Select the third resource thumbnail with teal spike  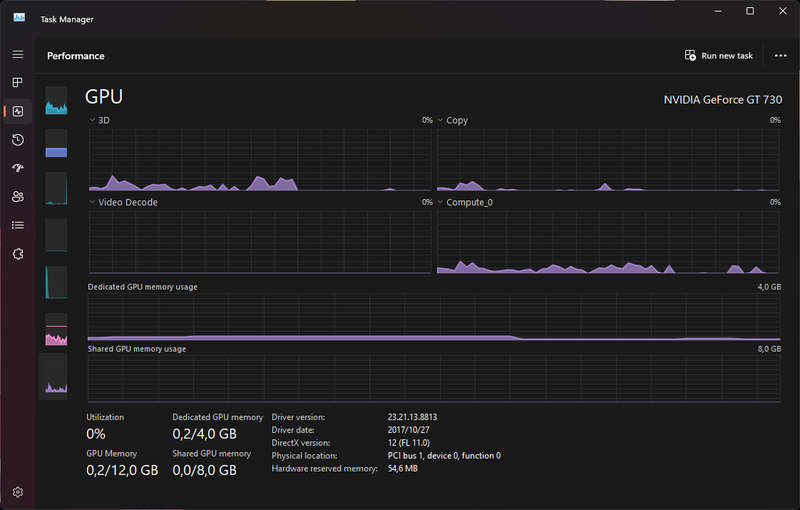[x=56, y=188]
